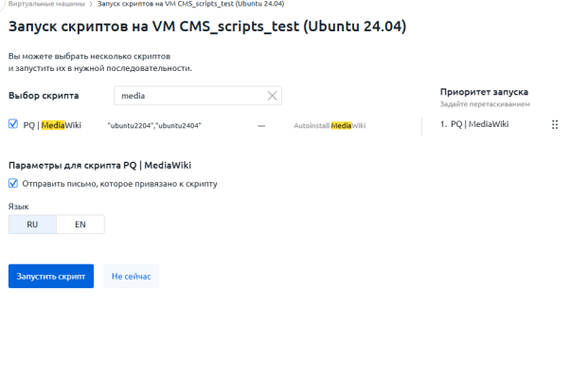The image size is (588, 379).
Task: Select the PQ | MediaWiki script name in list
Action: click(x=52, y=124)
